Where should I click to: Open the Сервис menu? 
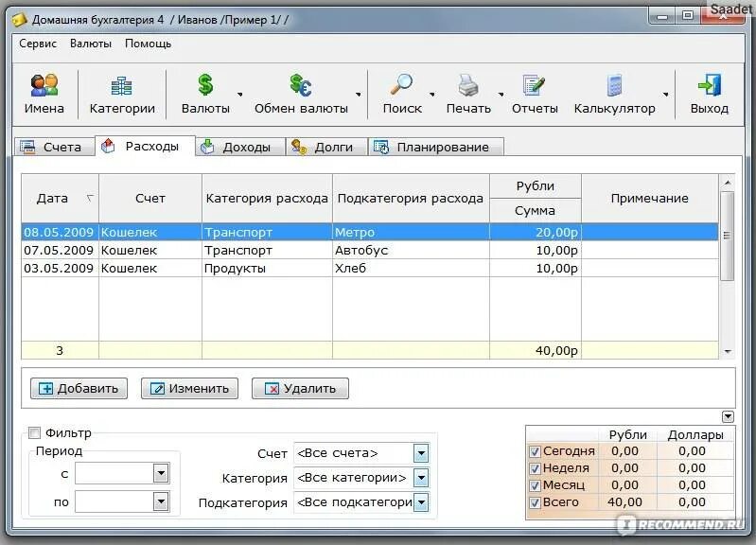tap(38, 44)
